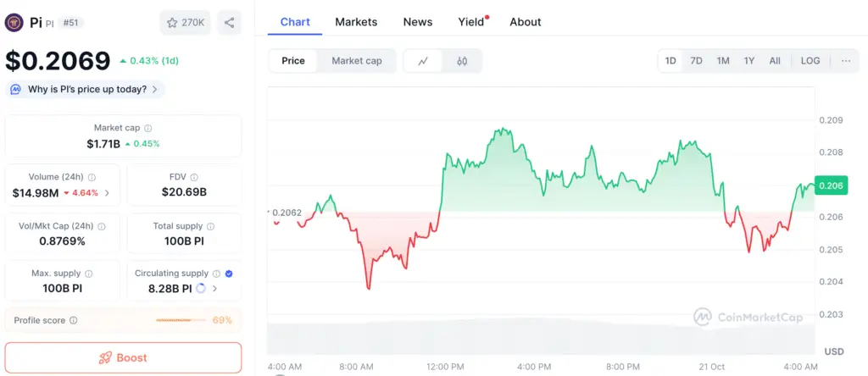This screenshot has height=376, width=868.
Task: Click the star watchlist button showing 270K
Action: (x=186, y=22)
